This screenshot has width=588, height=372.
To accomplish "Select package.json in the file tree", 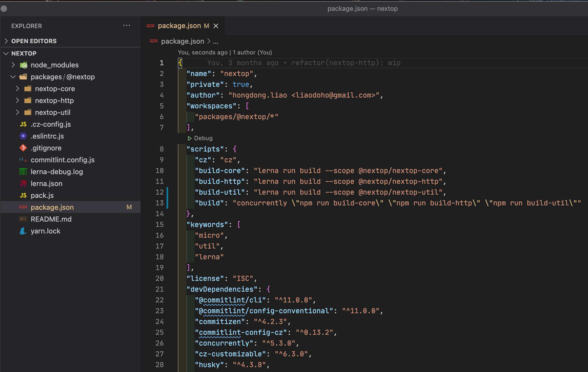I will 71,207.
